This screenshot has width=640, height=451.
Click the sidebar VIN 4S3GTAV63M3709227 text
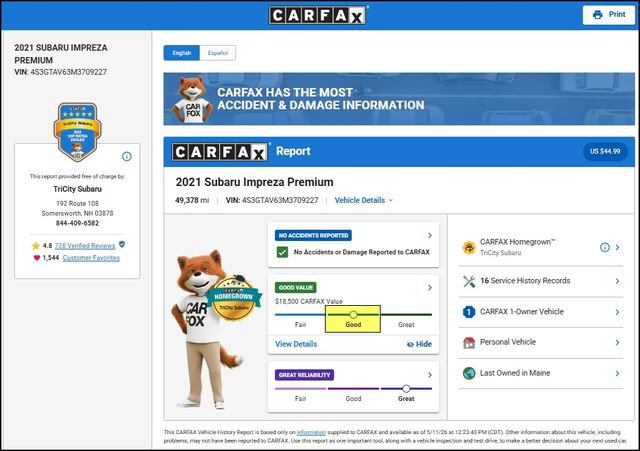60,72
